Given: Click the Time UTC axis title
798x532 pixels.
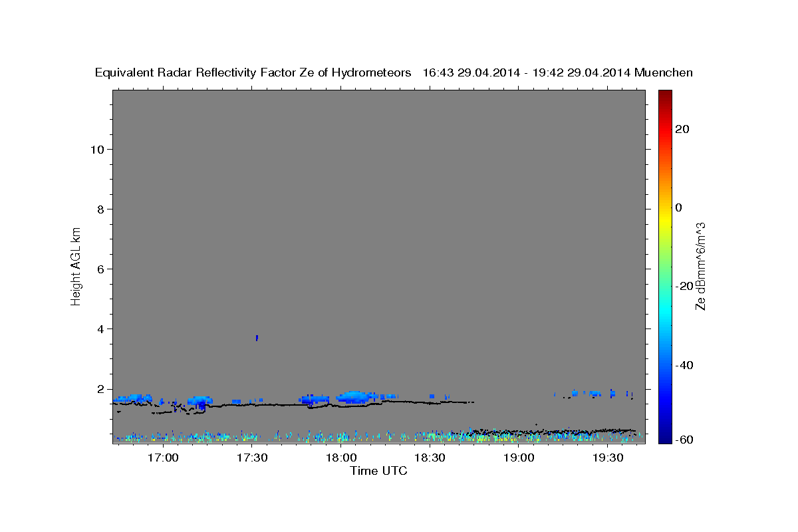Looking at the screenshot, I should point(378,471).
